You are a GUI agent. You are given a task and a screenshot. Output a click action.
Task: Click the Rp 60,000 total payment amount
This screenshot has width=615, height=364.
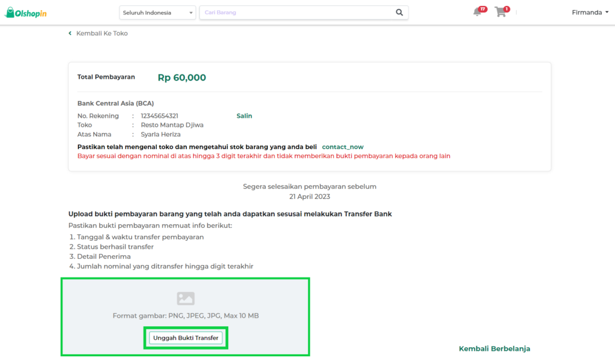[183, 77]
